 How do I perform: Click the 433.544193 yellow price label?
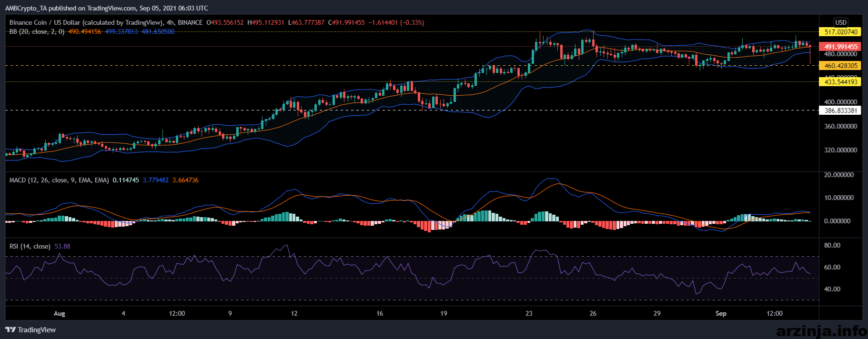(x=840, y=82)
